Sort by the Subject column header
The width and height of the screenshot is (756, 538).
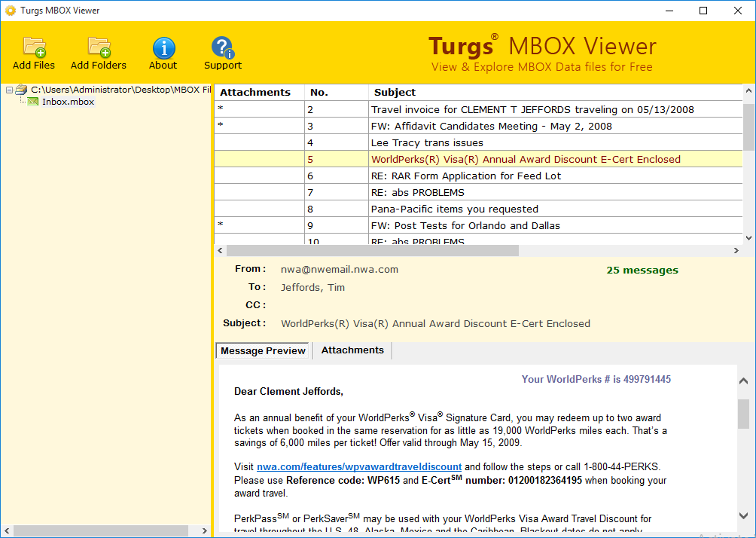pos(556,92)
